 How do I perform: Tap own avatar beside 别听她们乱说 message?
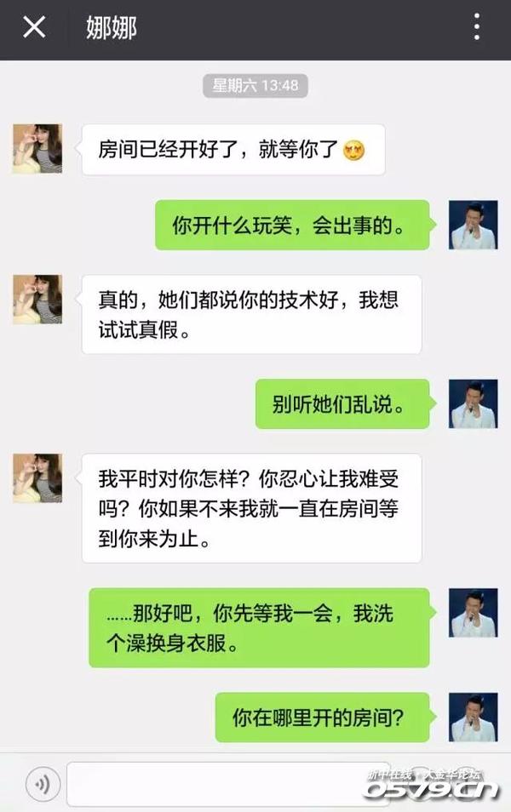click(x=474, y=403)
